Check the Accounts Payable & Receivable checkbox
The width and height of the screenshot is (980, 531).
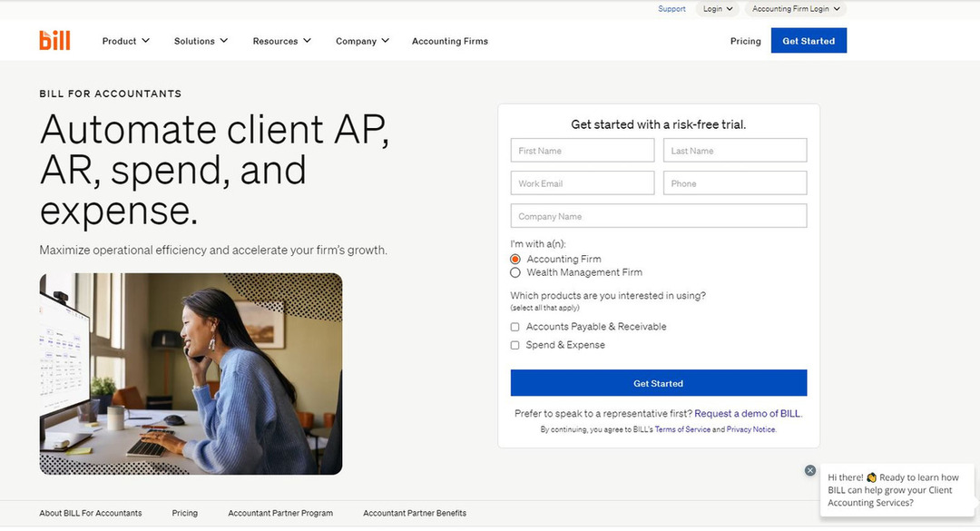click(515, 327)
